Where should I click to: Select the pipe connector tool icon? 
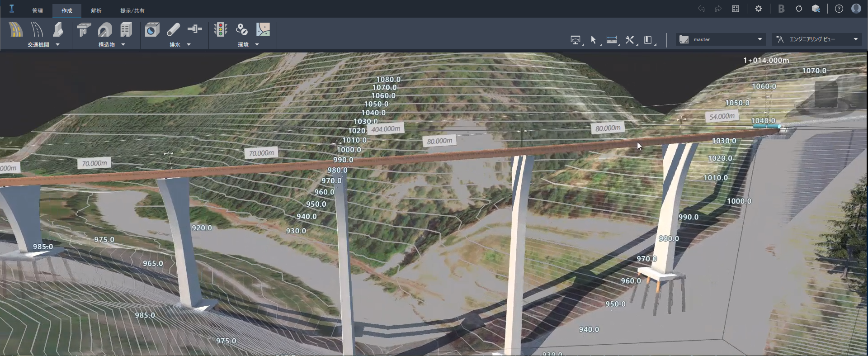click(x=195, y=30)
